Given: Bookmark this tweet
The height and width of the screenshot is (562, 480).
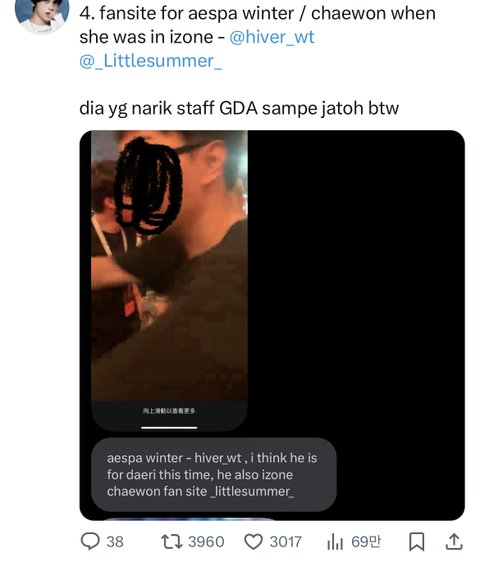Looking at the screenshot, I should 417,542.
